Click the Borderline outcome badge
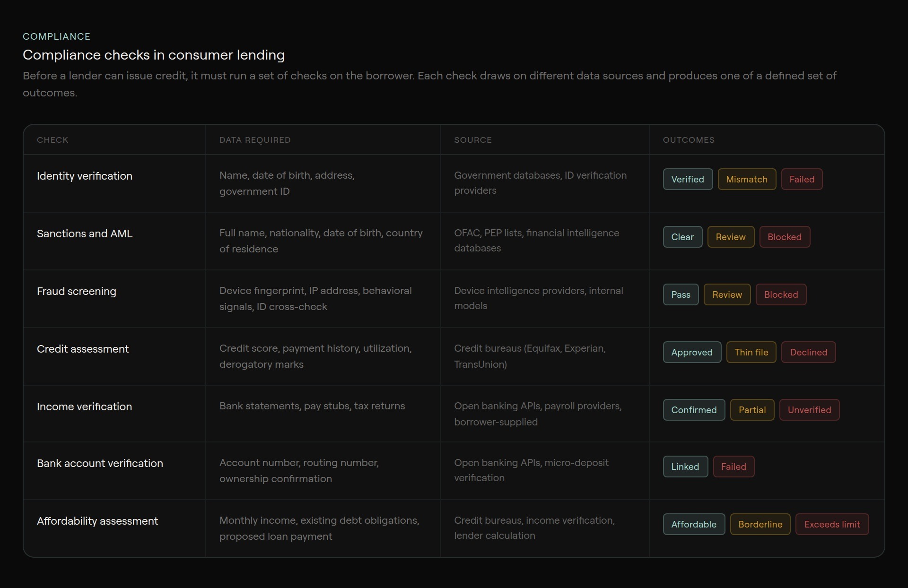The image size is (908, 588). point(760,524)
